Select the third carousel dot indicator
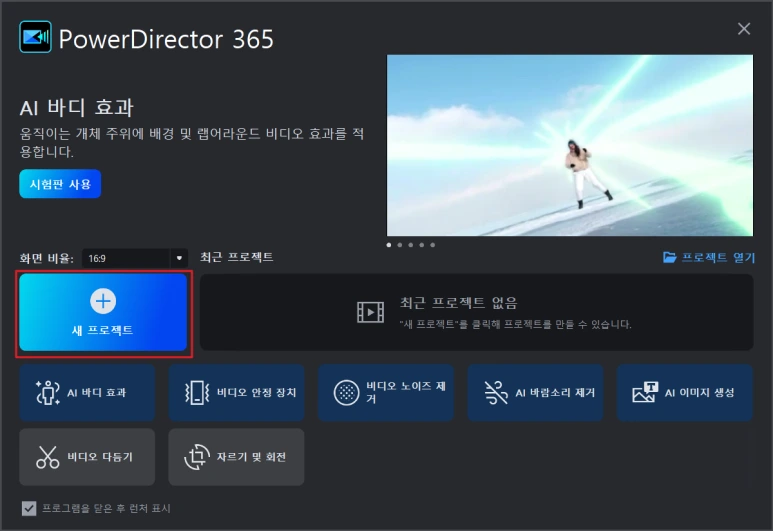This screenshot has height=531, width=773. click(x=411, y=245)
